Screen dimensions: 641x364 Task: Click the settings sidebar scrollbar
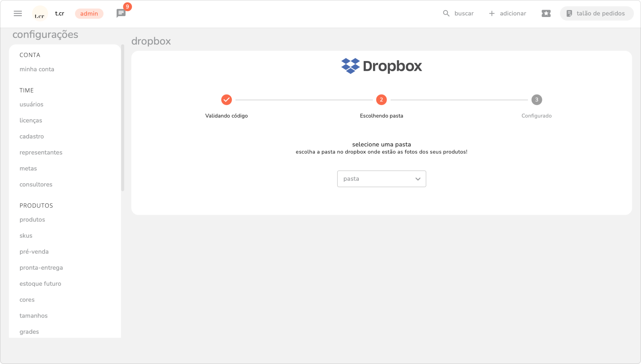click(123, 118)
